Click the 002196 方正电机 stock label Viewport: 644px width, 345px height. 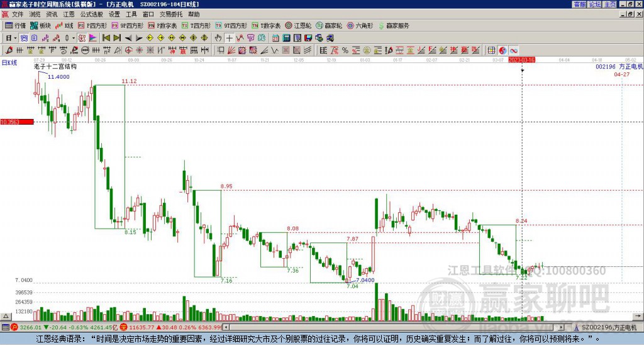619,66
